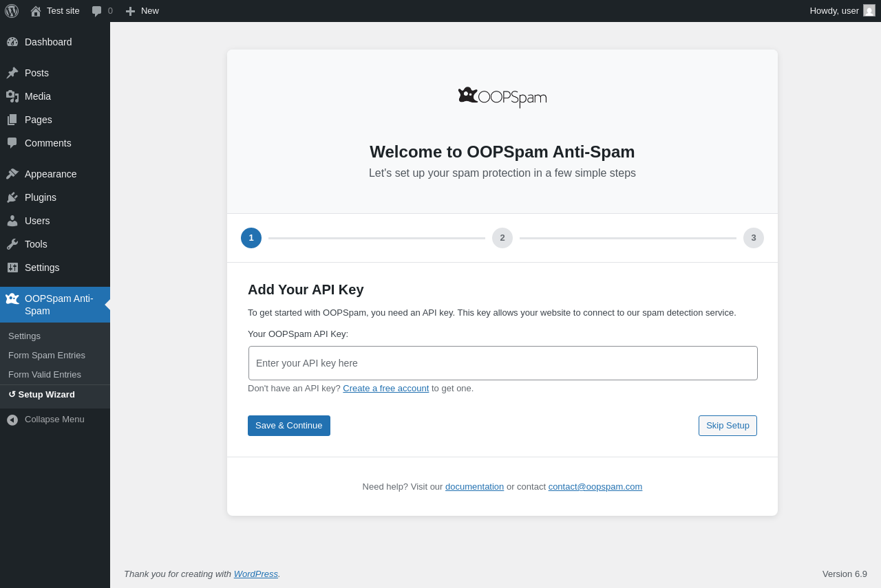
Task: Jump to wizard step 3 circle
Action: click(754, 238)
